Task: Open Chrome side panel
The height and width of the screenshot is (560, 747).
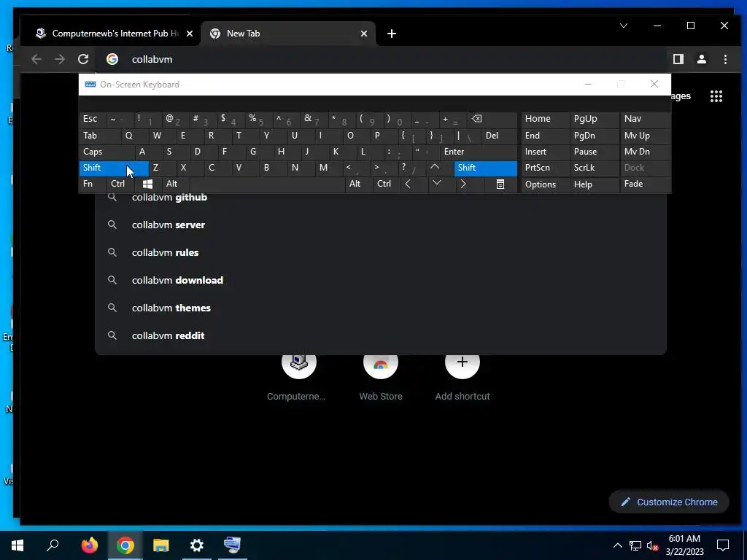Action: click(x=678, y=59)
